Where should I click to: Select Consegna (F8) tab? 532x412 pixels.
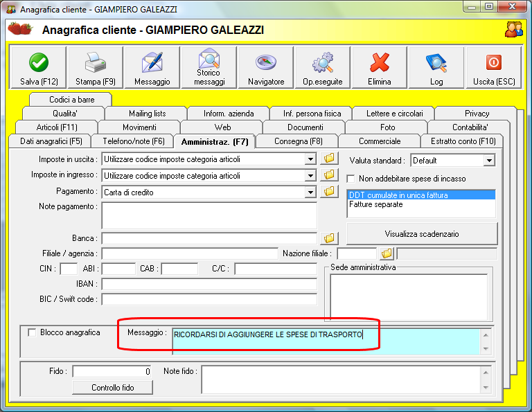[299, 141]
